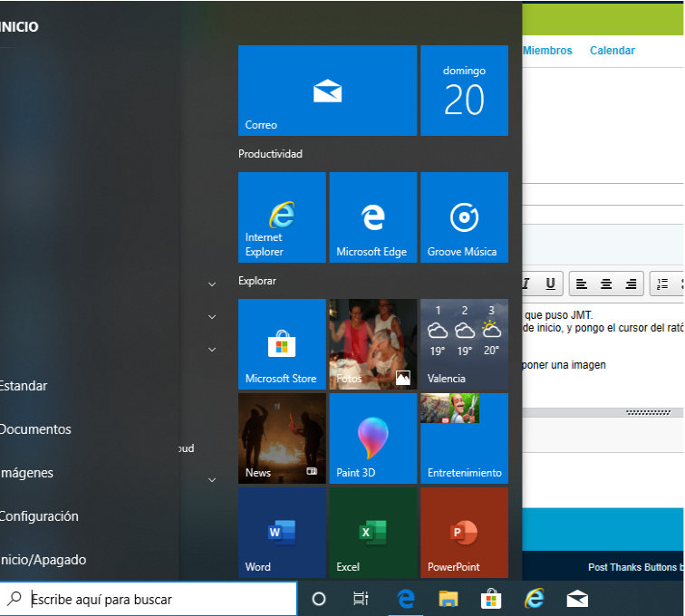The width and height of the screenshot is (685, 616).
Task: Open Task View from the taskbar
Action: coord(361,599)
